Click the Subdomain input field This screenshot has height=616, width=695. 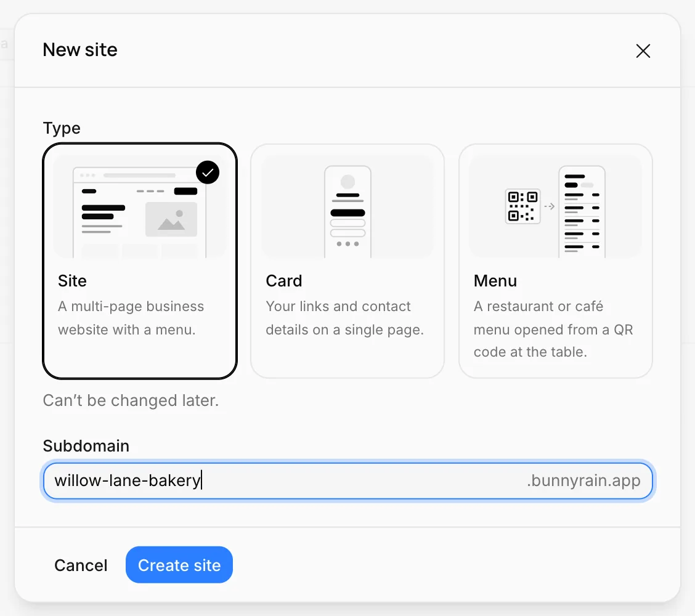click(x=348, y=481)
